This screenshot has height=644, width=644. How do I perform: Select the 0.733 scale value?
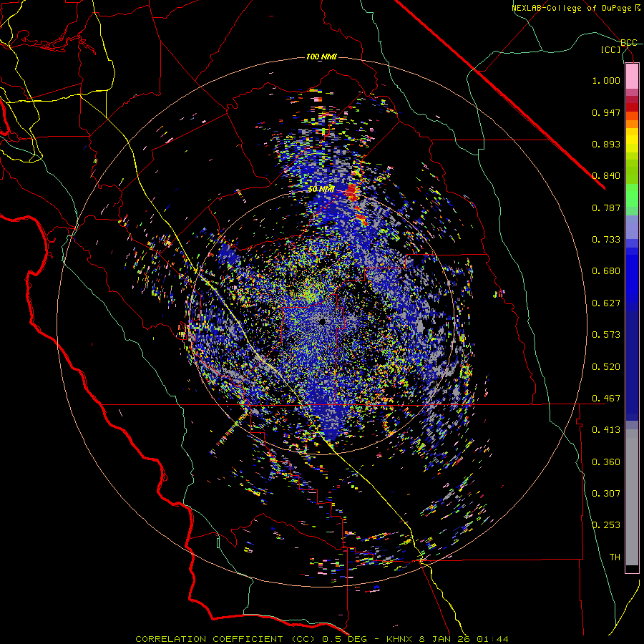606,240
